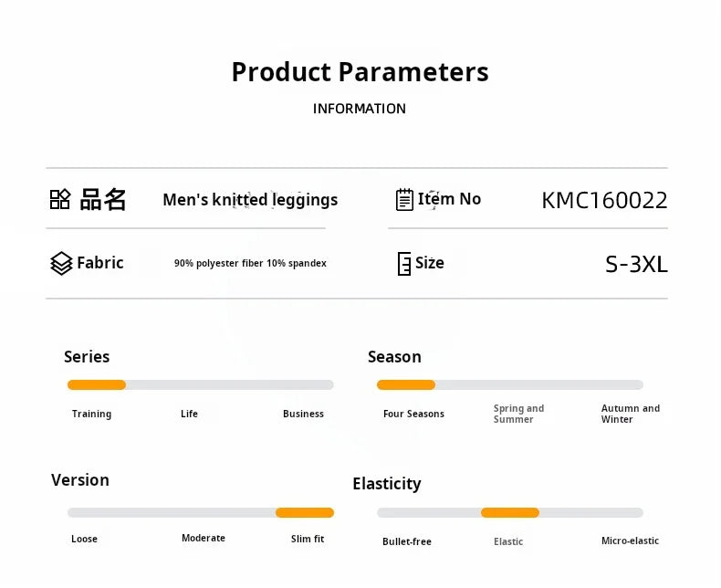721x588 pixels.
Task: Choose Spring and Summer under Season
Action: [518, 415]
